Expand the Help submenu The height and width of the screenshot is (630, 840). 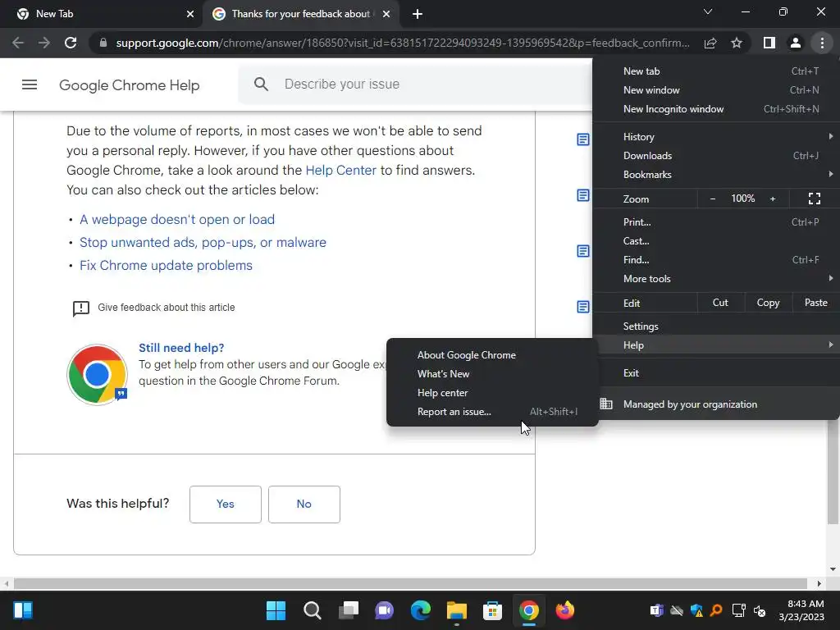coord(715,345)
